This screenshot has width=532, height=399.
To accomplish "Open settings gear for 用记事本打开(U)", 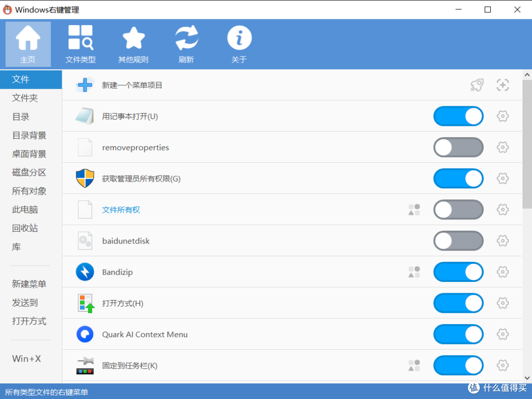I will click(502, 116).
